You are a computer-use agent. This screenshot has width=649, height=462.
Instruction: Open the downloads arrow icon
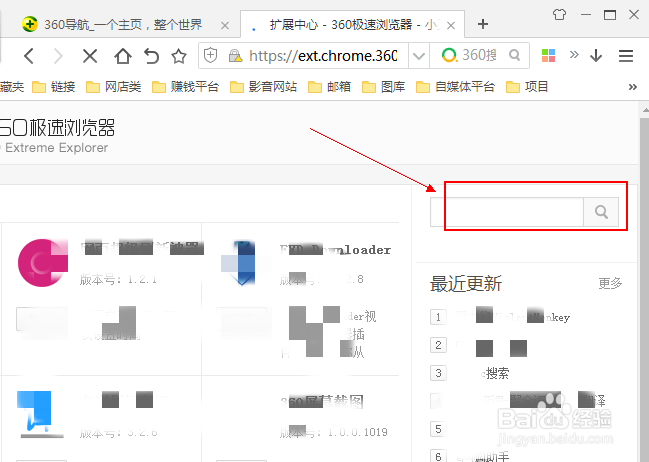point(596,55)
